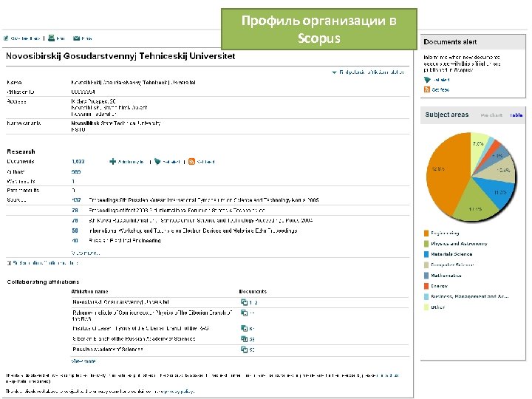Click Set alert bell icon in Research row
Viewport: 532px width, 399px height.
(157, 162)
